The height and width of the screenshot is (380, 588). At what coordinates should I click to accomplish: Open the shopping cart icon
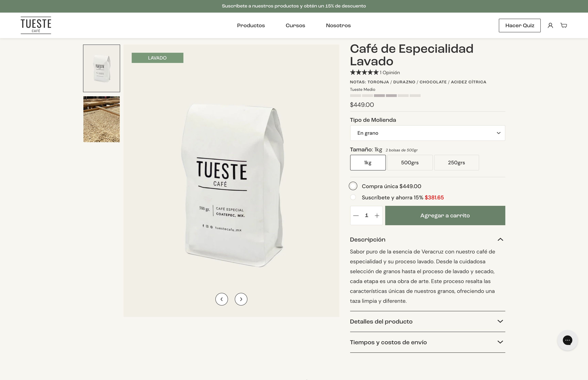[x=564, y=25]
